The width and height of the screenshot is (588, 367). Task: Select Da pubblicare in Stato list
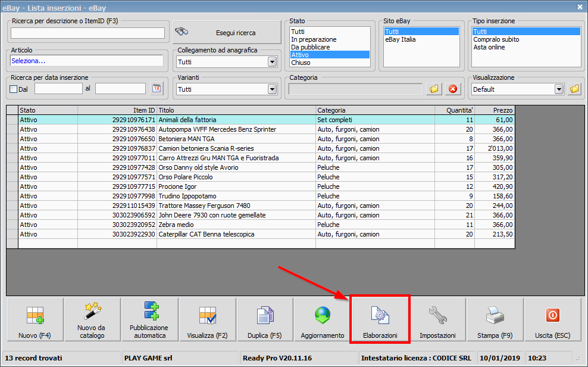point(330,47)
